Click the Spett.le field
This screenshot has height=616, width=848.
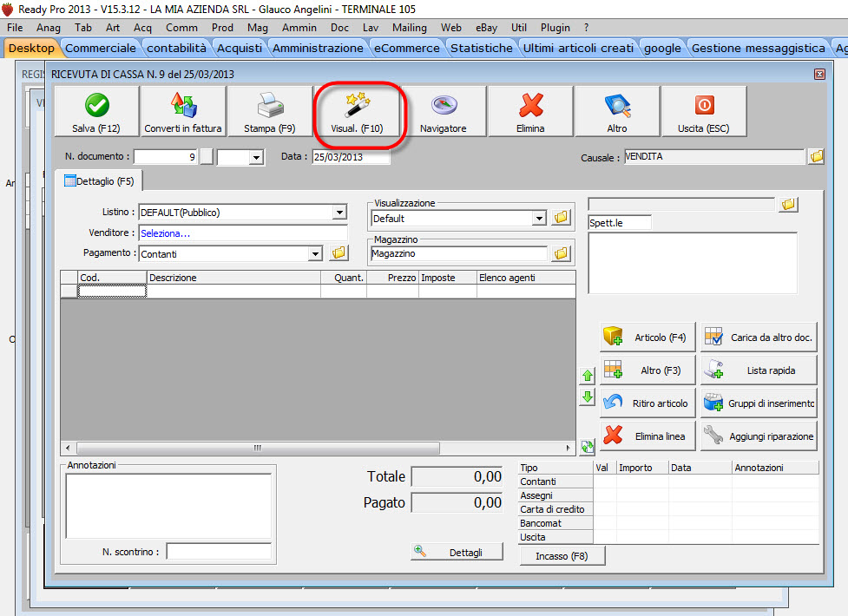pos(619,222)
